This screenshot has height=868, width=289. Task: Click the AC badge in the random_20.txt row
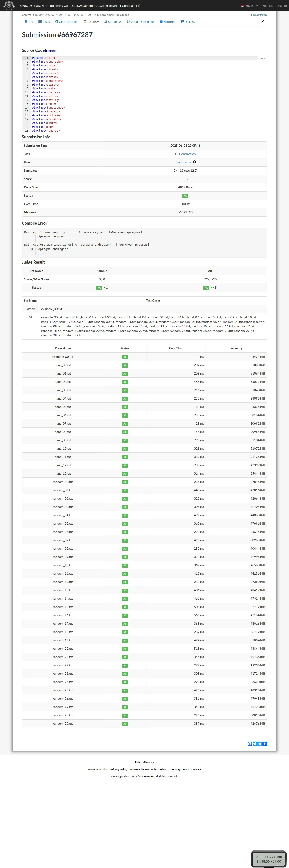[x=125, y=649]
